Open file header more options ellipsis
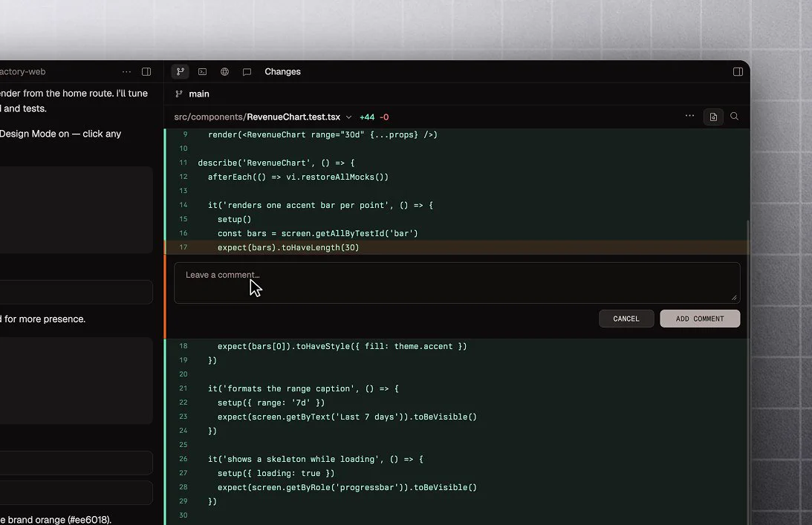The width and height of the screenshot is (812, 525). [689, 116]
